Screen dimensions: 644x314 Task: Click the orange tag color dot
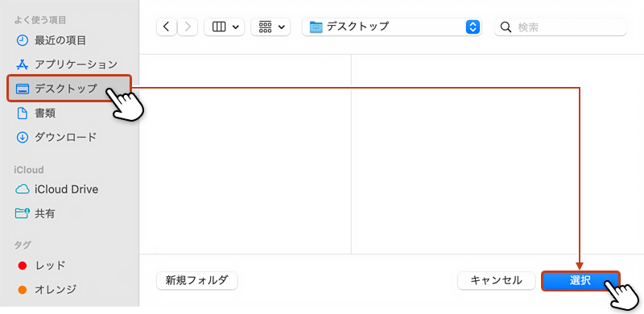(23, 290)
